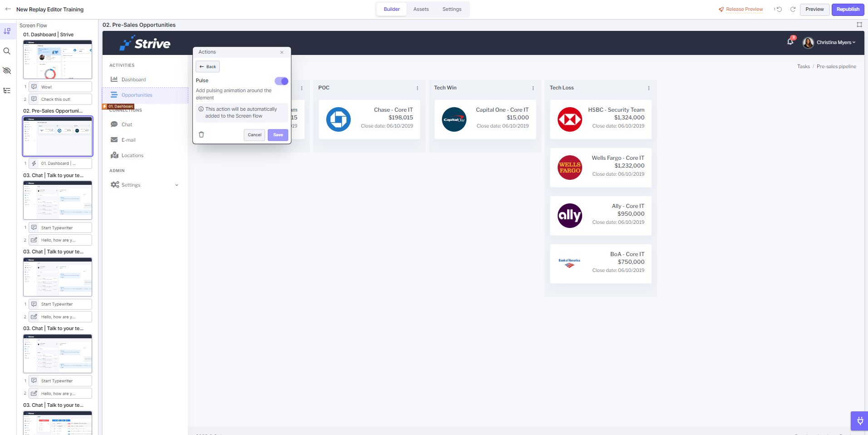Switch to the Settings tab in top bar
The image size is (868, 435).
(451, 9)
